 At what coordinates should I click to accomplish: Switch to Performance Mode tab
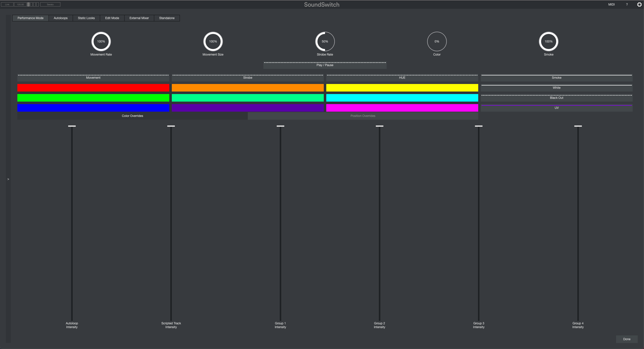click(x=30, y=18)
